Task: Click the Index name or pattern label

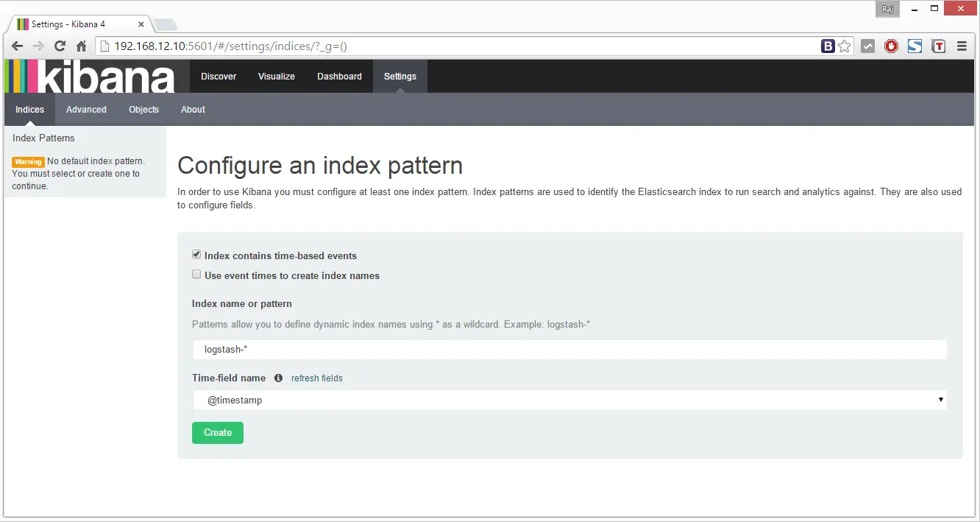Action: 242,304
